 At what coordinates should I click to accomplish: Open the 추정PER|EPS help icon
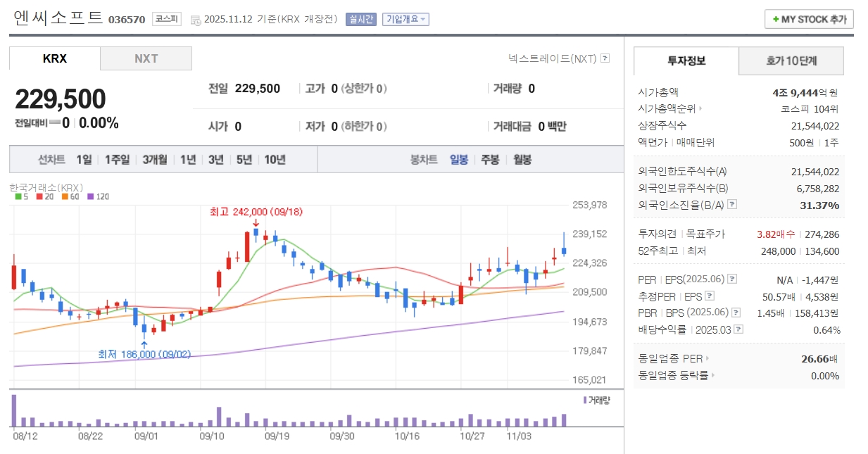pos(709,296)
